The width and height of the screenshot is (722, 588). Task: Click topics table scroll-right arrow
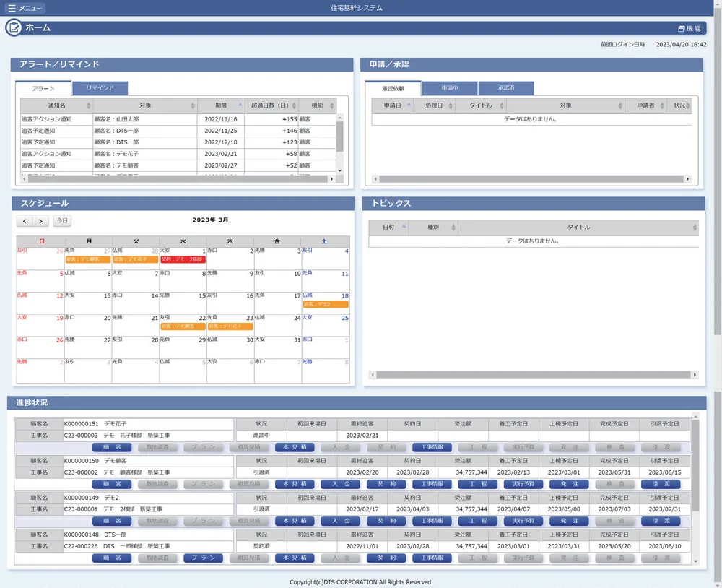point(695,375)
